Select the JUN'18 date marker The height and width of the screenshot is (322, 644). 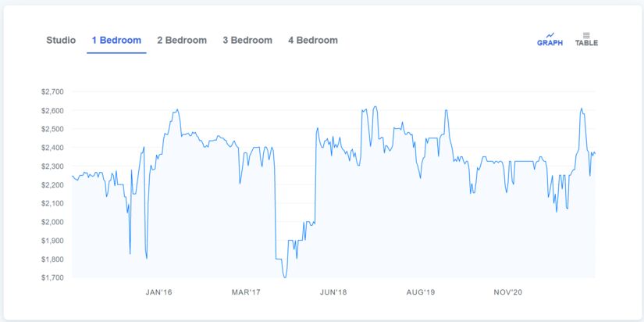click(x=333, y=292)
